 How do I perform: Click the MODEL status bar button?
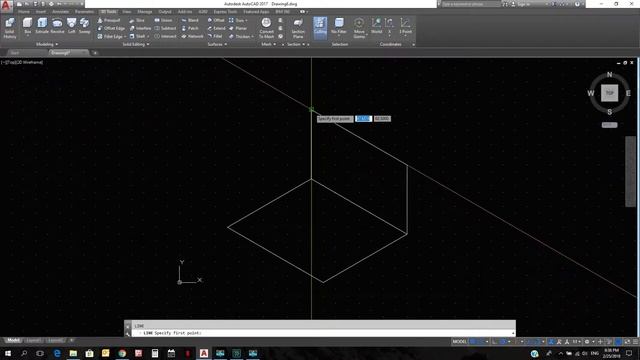pos(459,342)
